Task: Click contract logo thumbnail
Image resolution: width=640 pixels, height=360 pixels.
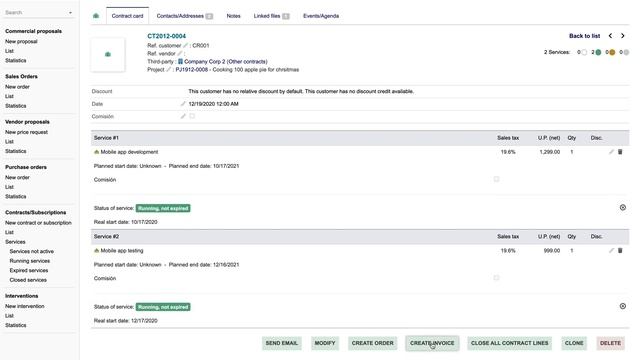Action: [108, 54]
